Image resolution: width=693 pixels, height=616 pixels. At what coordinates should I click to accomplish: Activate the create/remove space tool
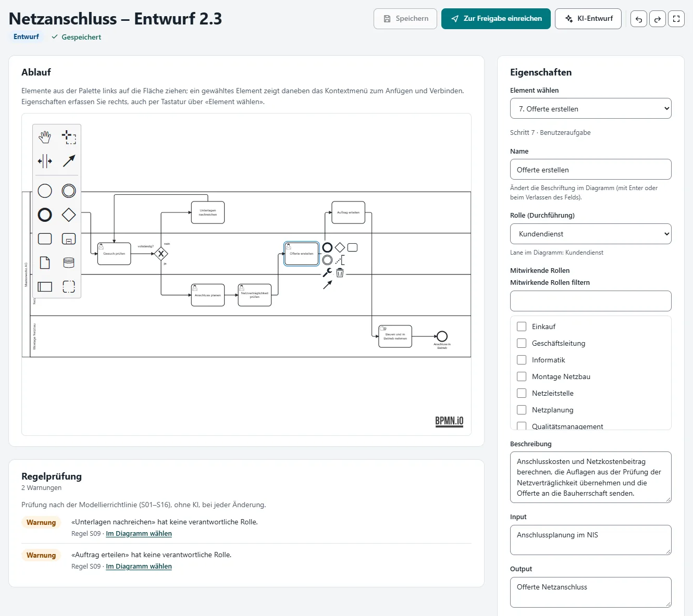click(x=45, y=161)
